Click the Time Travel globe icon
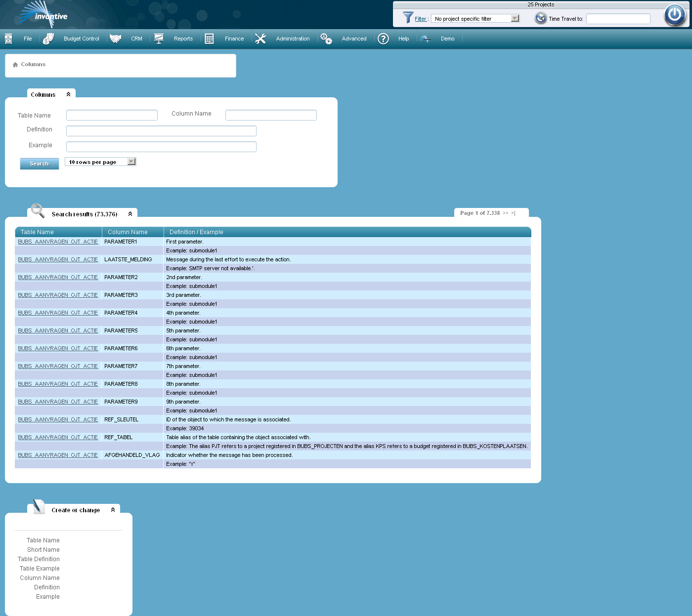Viewport: 692px width, 616px height. [x=541, y=18]
